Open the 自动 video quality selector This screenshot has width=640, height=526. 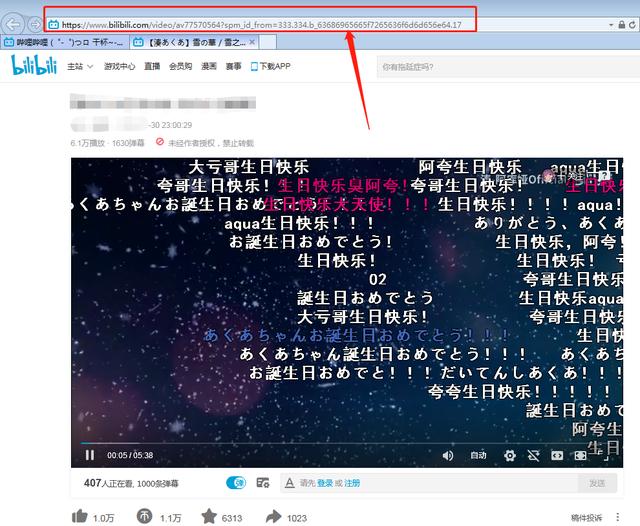tap(478, 455)
